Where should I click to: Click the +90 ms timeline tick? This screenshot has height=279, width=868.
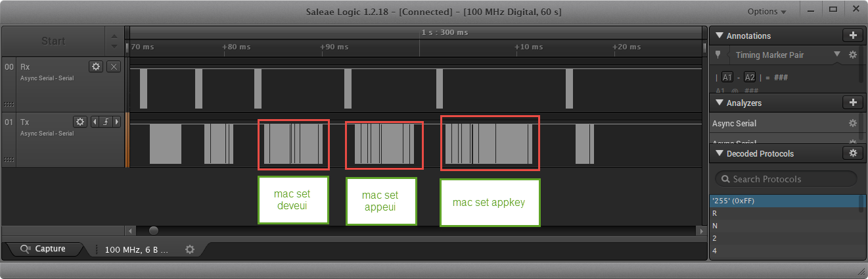point(334,47)
